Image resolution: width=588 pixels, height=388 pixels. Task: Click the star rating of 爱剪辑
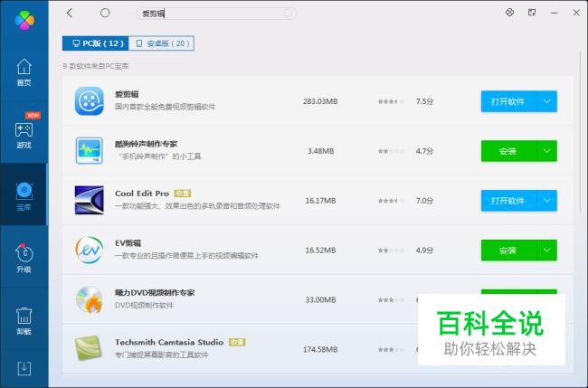click(391, 101)
